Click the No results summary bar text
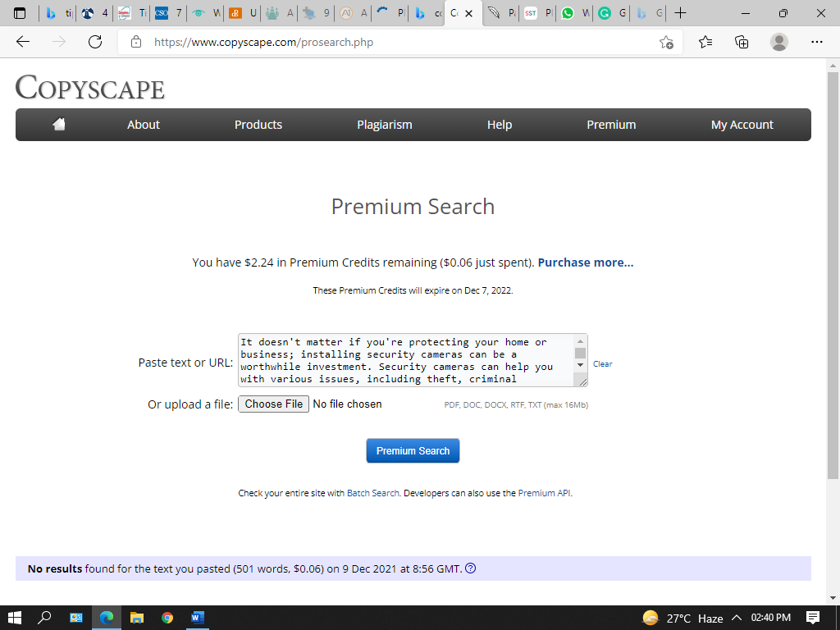 coord(244,568)
